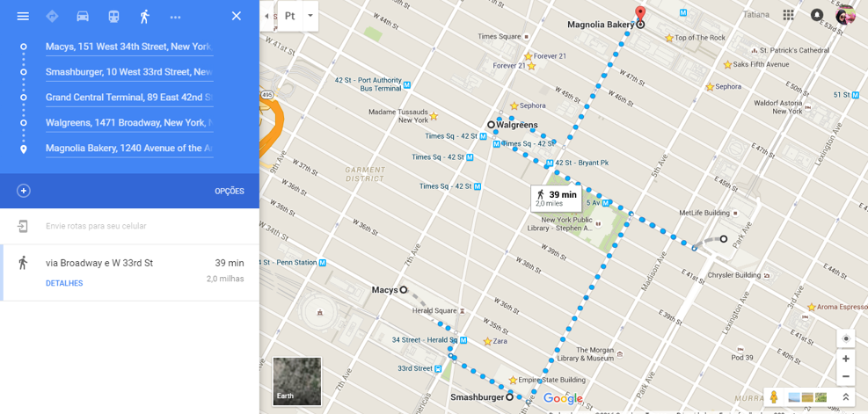Switch to Earth satellite view thumbnail
The height and width of the screenshot is (414, 868).
click(x=296, y=381)
